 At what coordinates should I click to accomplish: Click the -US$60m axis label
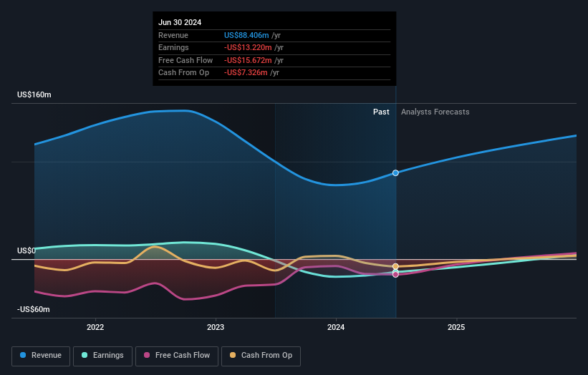click(x=34, y=309)
